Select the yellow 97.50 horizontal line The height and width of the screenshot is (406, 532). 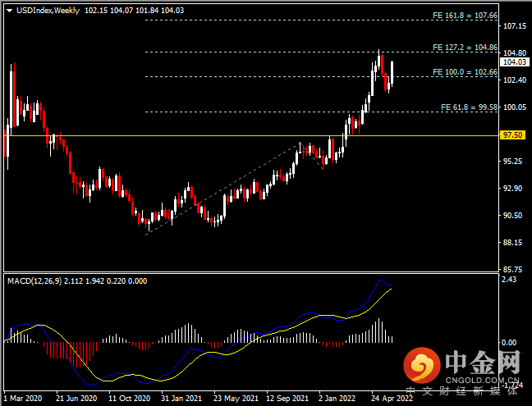point(251,135)
